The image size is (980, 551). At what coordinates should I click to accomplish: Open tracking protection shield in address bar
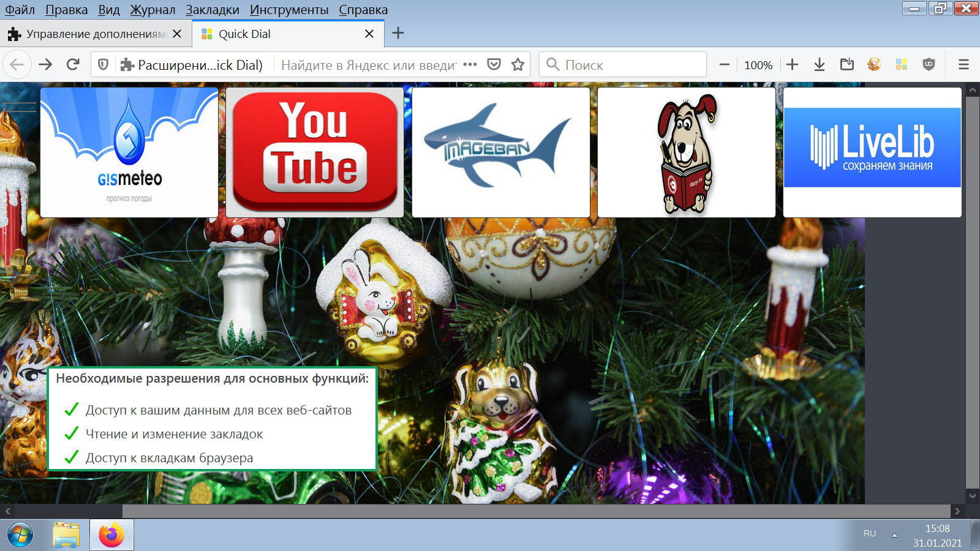point(104,65)
